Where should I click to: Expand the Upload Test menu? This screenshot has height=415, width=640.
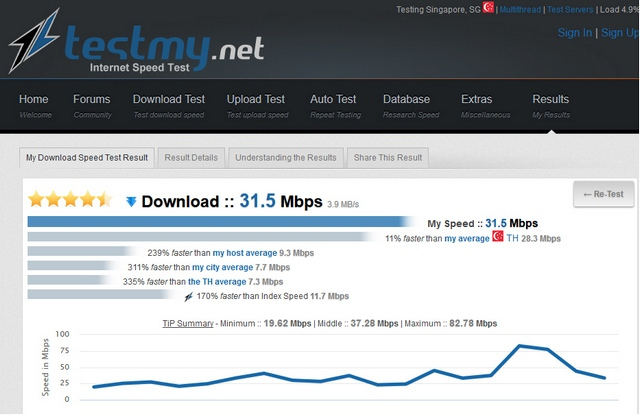point(256,105)
